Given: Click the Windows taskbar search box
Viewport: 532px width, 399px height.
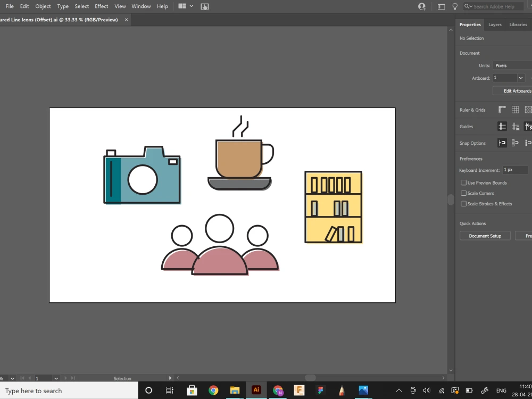Looking at the screenshot, I should point(69,390).
